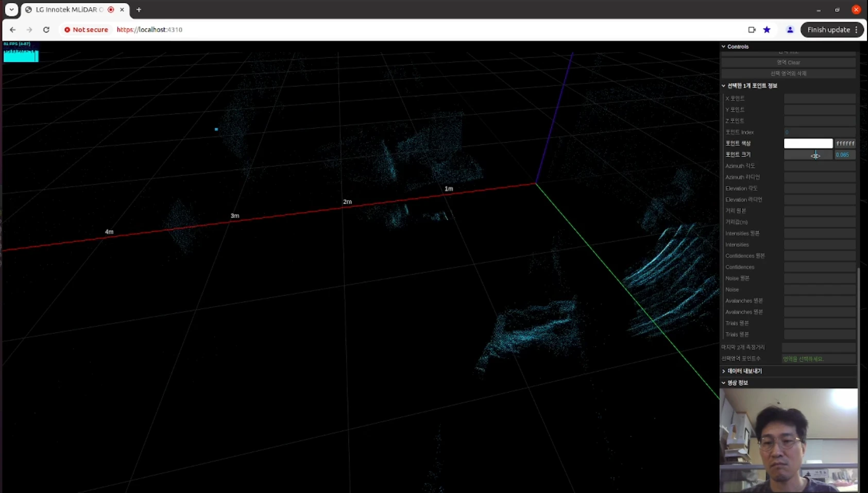Click the address bar URL localhost:4310
The image size is (868, 493).
click(149, 30)
